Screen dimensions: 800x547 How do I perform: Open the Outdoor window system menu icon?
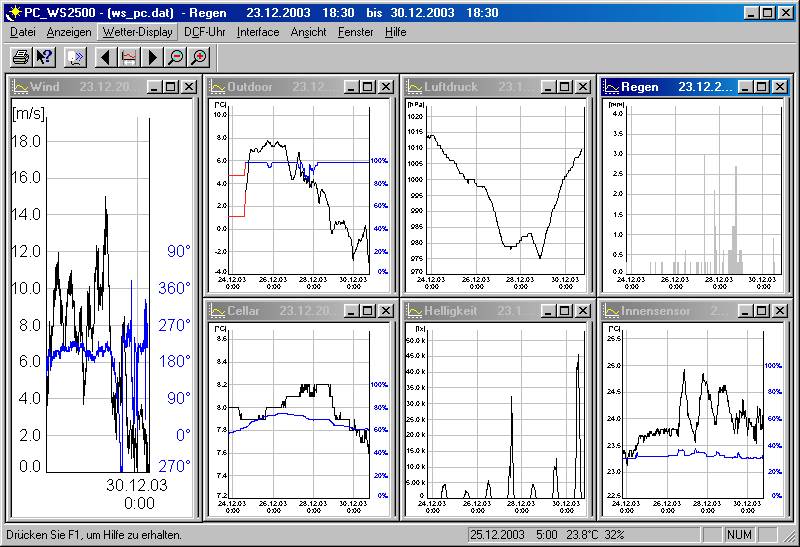(x=216, y=87)
